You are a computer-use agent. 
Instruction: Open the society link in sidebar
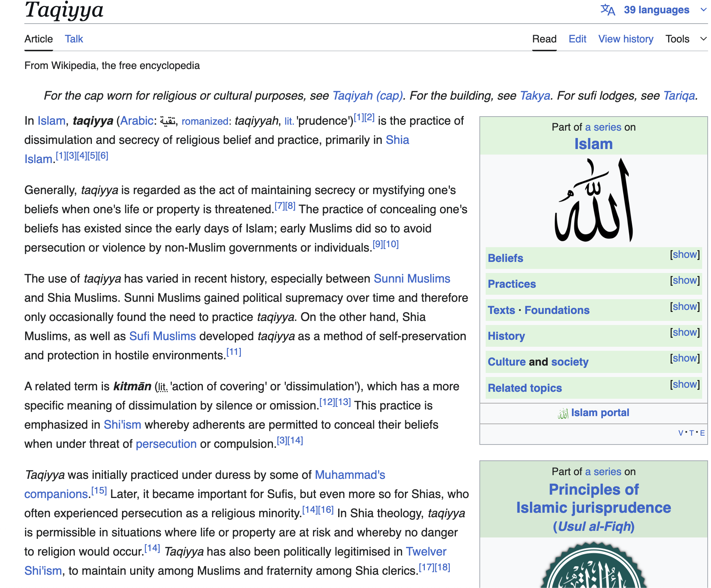pos(570,362)
